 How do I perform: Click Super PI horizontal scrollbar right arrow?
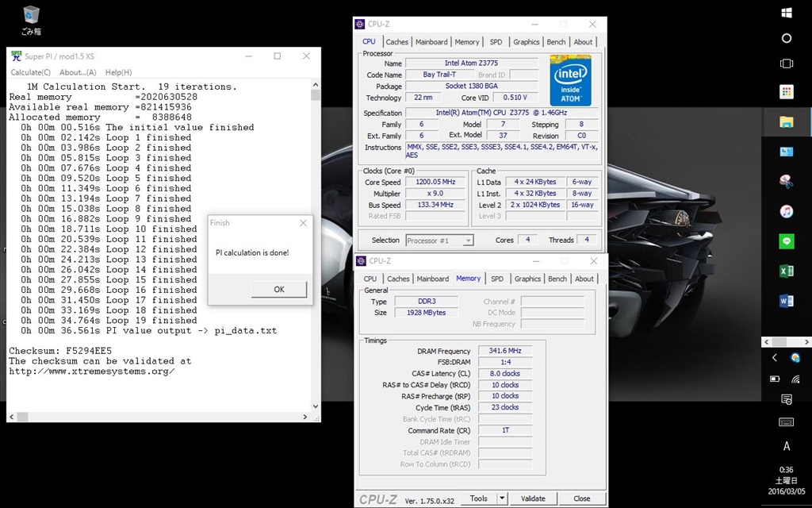tap(305, 416)
